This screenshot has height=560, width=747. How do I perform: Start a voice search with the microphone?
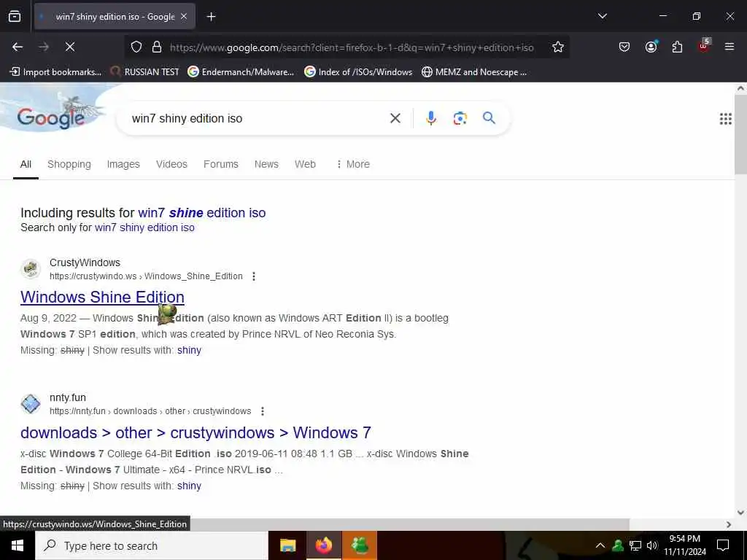click(x=431, y=118)
